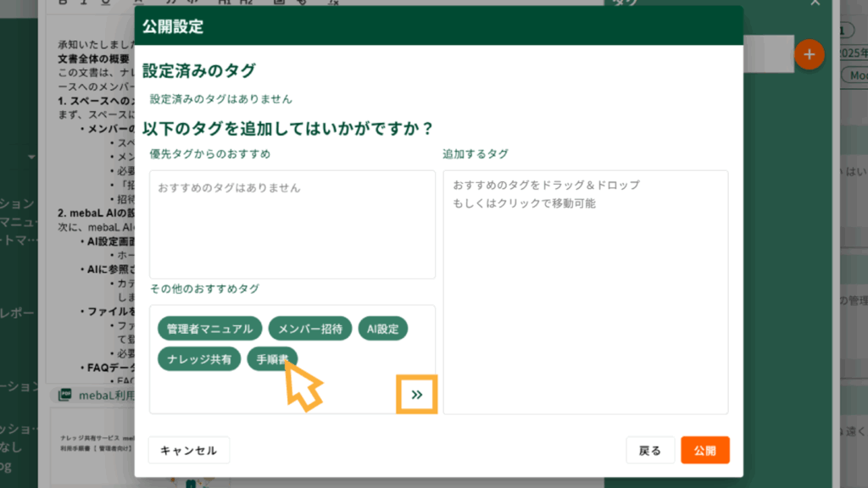Image resolution: width=868 pixels, height=488 pixels.
Task: Select the 手順書 tag chip
Action: [271, 359]
